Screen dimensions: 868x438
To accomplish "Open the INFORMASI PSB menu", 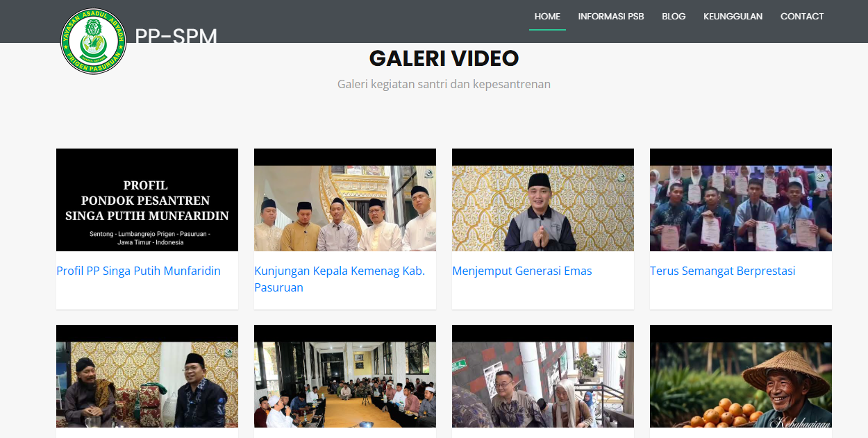I will coord(611,17).
